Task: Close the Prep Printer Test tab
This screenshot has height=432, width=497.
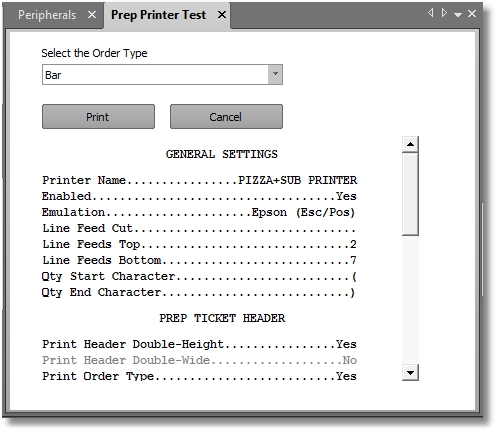Action: click(x=222, y=15)
